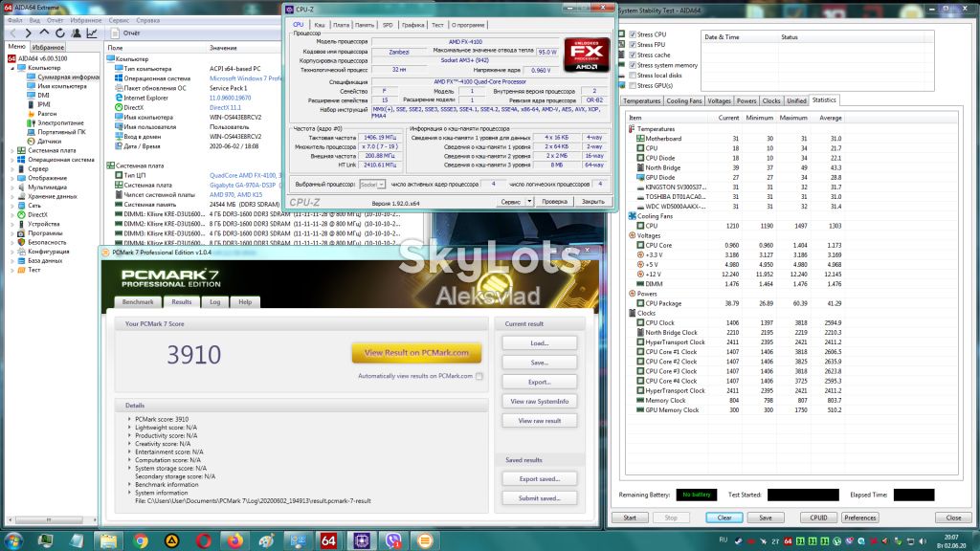Click CPU-Z Проверка button
This screenshot has height=551, width=980.
coord(554,201)
